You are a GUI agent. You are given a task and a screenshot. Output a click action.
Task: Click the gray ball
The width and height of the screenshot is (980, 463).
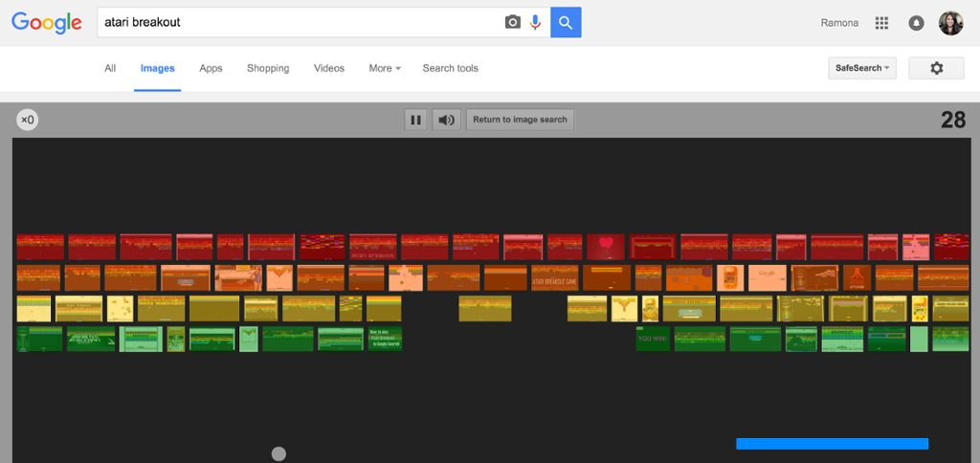(278, 453)
